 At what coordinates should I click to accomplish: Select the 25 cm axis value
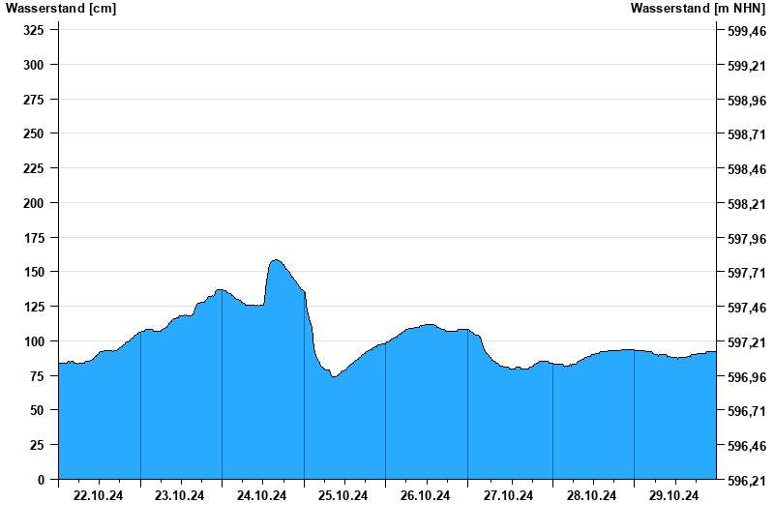(x=37, y=445)
